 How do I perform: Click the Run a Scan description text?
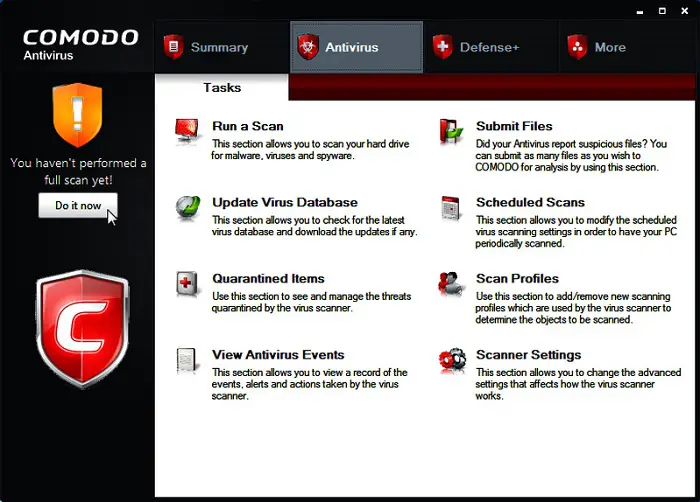pyautogui.click(x=310, y=150)
